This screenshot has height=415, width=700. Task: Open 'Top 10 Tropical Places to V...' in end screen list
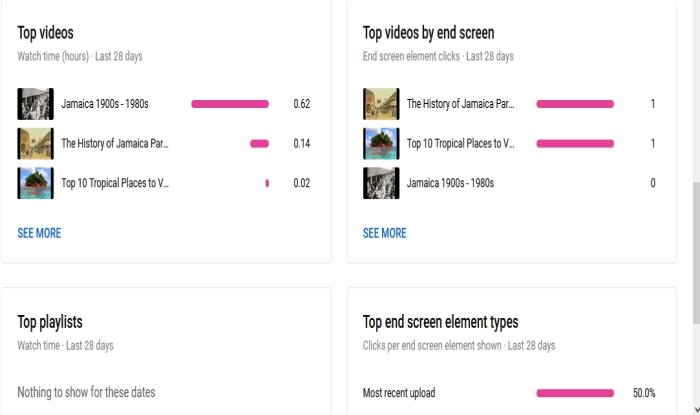point(460,144)
